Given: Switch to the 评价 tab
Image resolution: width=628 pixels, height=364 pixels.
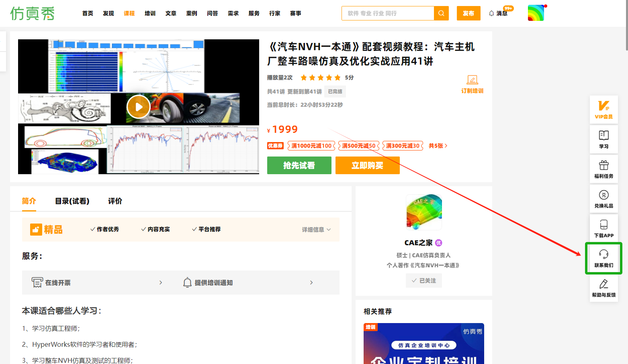Looking at the screenshot, I should [115, 201].
